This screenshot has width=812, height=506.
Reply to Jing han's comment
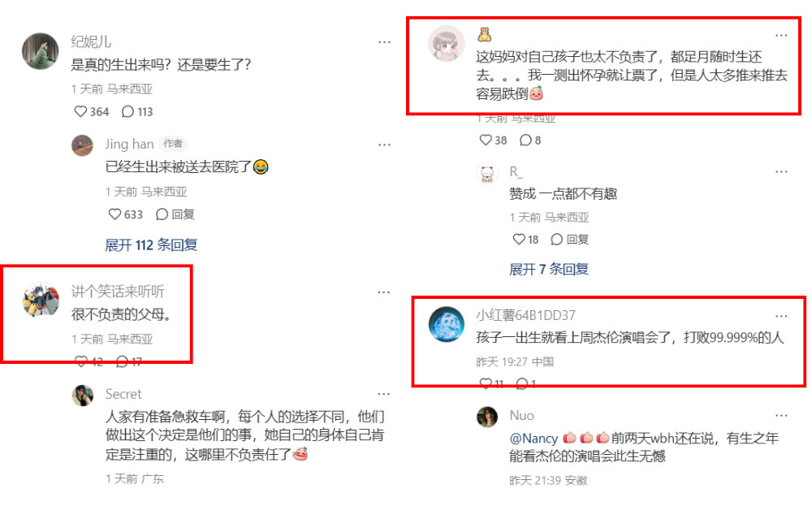point(175,214)
